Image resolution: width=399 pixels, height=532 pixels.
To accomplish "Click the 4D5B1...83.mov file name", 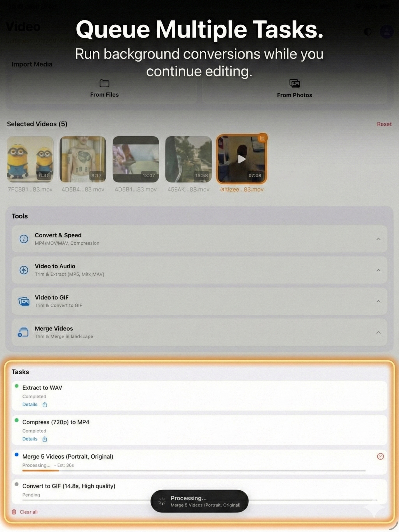I will pyautogui.click(x=135, y=189).
